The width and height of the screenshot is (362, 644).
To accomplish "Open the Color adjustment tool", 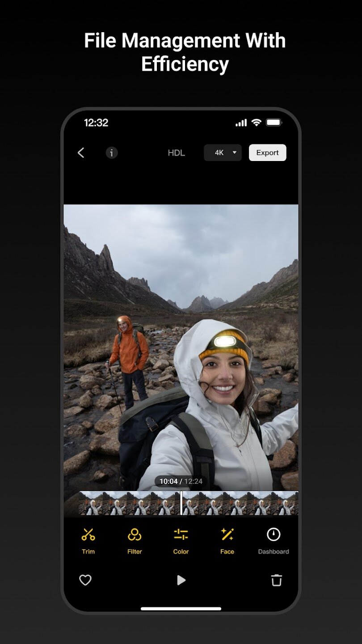I will (181, 541).
